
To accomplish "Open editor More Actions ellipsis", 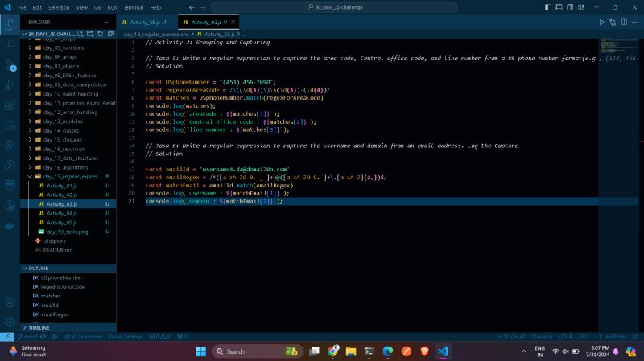I will pos(635,23).
